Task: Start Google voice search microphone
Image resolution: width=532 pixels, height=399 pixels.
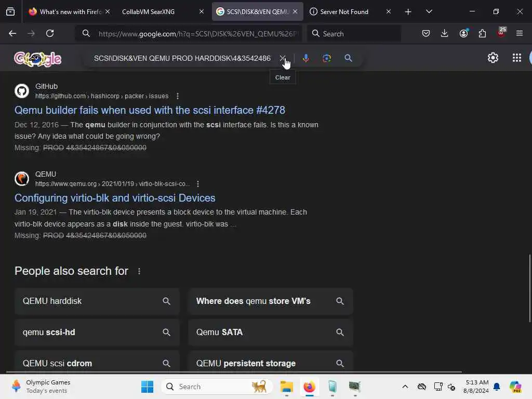Action: point(305,58)
